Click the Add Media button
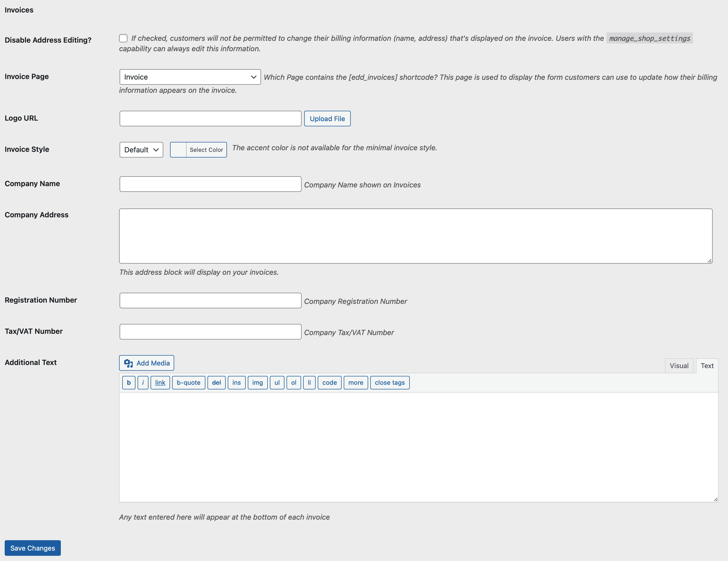Viewport: 728px width, 561px height. [147, 363]
